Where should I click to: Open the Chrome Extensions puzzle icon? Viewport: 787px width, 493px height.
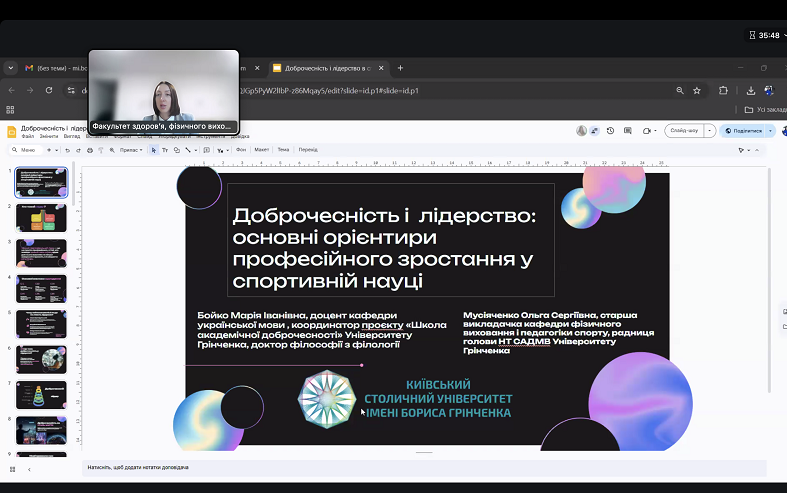pyautogui.click(x=723, y=91)
